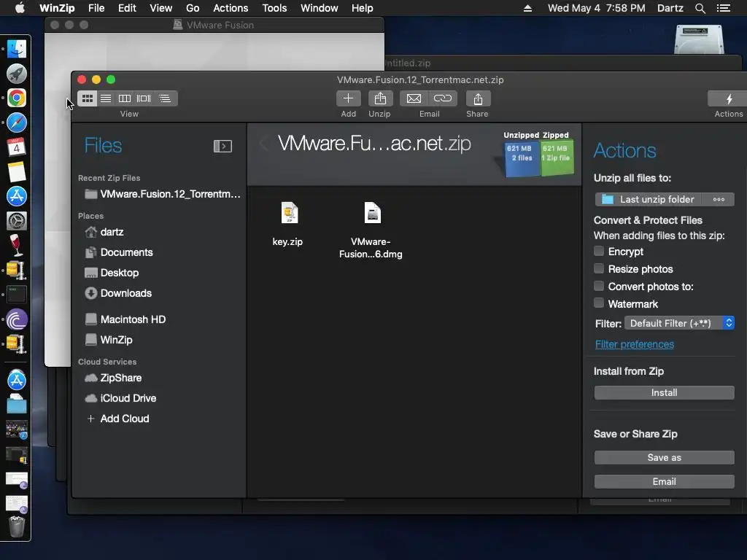Click the link share toolbar icon
The height and width of the screenshot is (560, 747).
coord(443,98)
